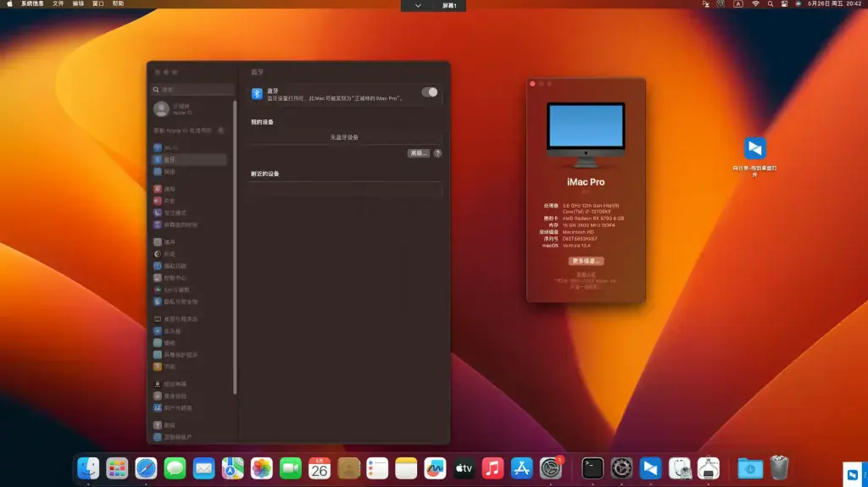Open the blue remote desktop shortcut on the desktop
Screen dimensions: 868x487
pyautogui.click(x=754, y=148)
